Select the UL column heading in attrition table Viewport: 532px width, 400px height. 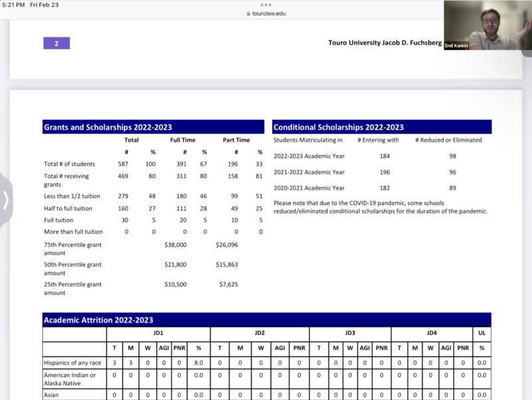(x=481, y=332)
